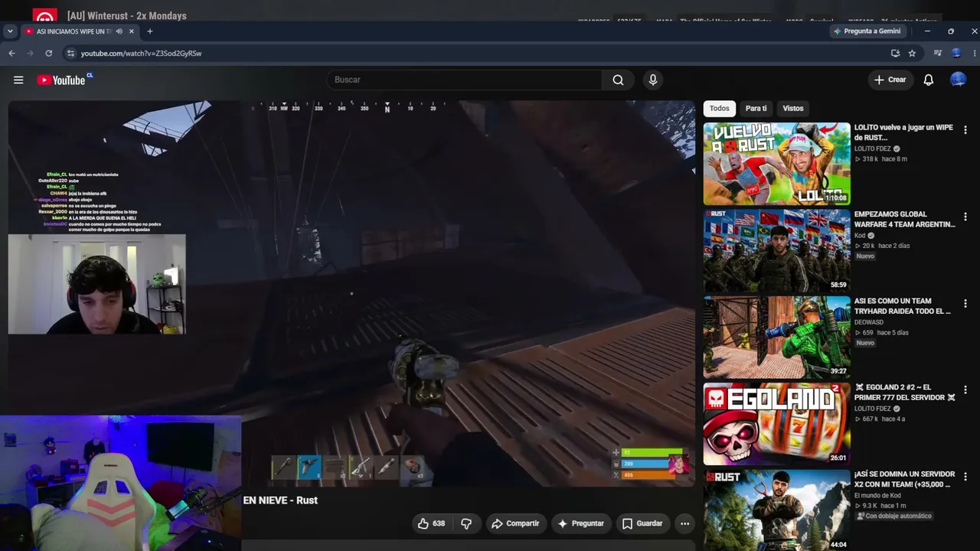Open the media control icon in Chrome toolbar
This screenshot has height=551, width=980.
click(937, 53)
